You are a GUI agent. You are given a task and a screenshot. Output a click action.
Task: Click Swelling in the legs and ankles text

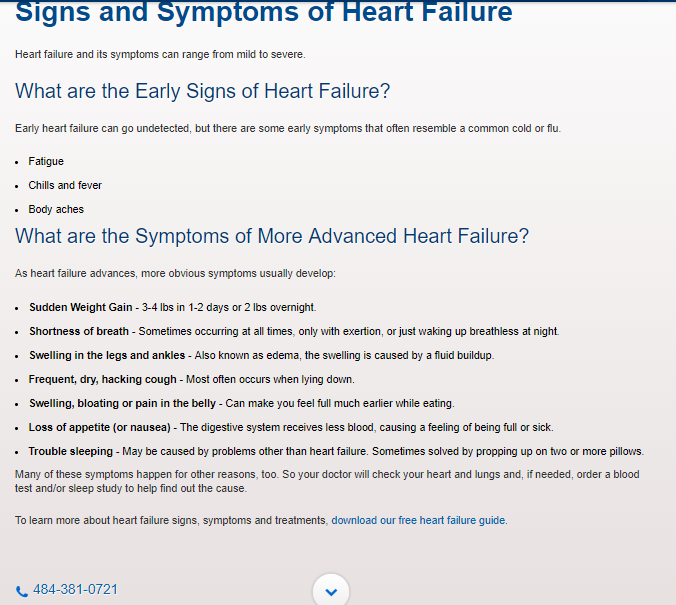(107, 355)
